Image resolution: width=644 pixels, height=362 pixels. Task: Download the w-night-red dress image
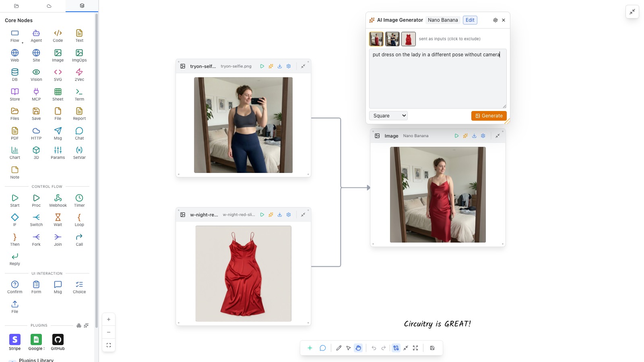pyautogui.click(x=280, y=215)
